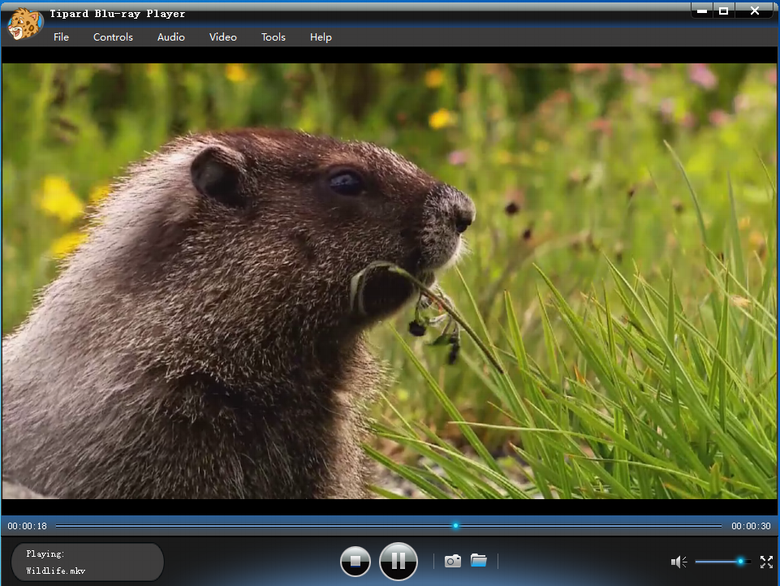Take a snapshot with the camera icon
This screenshot has height=586, width=780.
[x=453, y=561]
